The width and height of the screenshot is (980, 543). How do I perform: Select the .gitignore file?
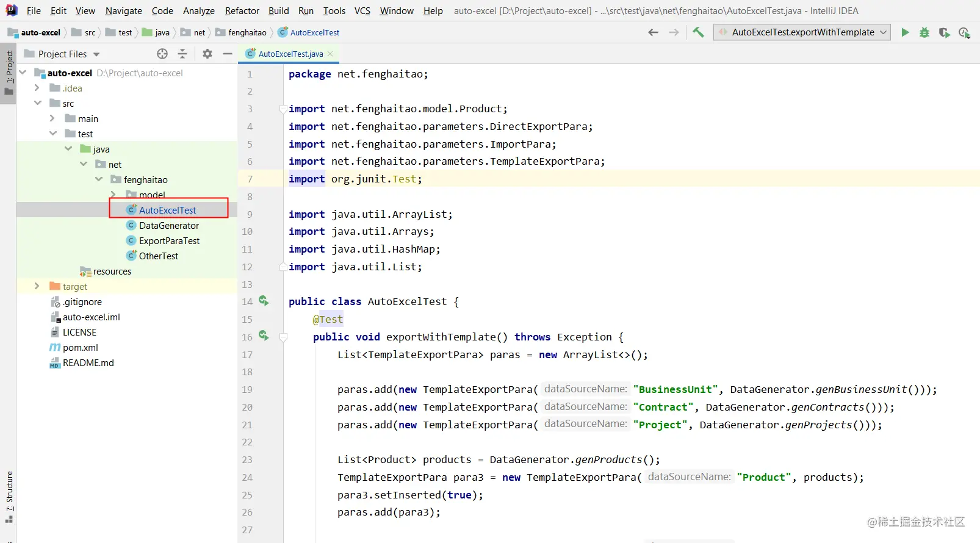point(82,301)
